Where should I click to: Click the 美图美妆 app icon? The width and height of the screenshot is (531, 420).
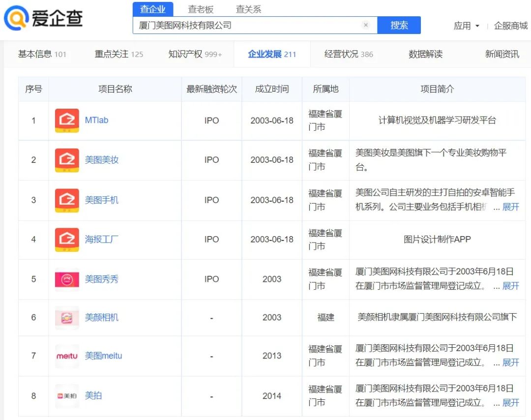coord(66,159)
